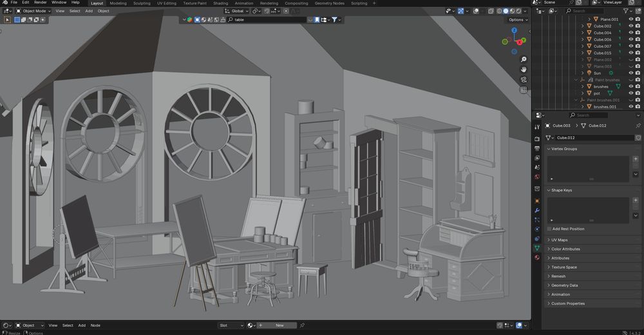
Task: Disable Cube.015 in renders
Action: (638, 53)
